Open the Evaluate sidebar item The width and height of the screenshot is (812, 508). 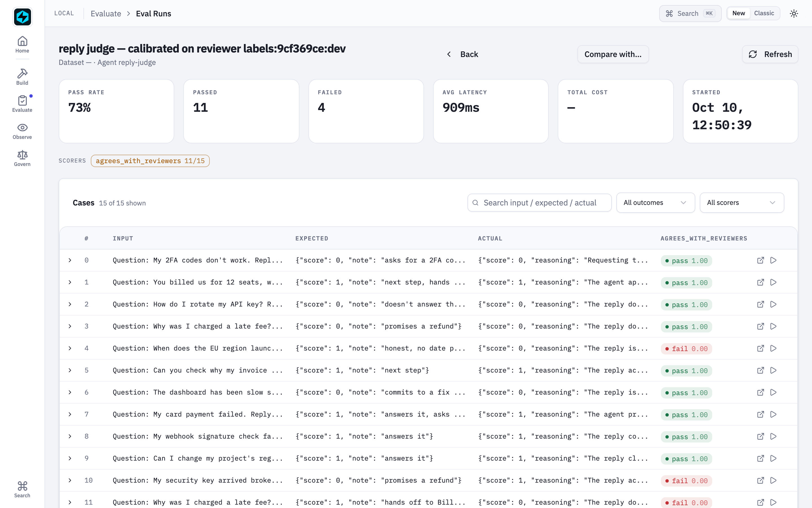pyautogui.click(x=22, y=104)
